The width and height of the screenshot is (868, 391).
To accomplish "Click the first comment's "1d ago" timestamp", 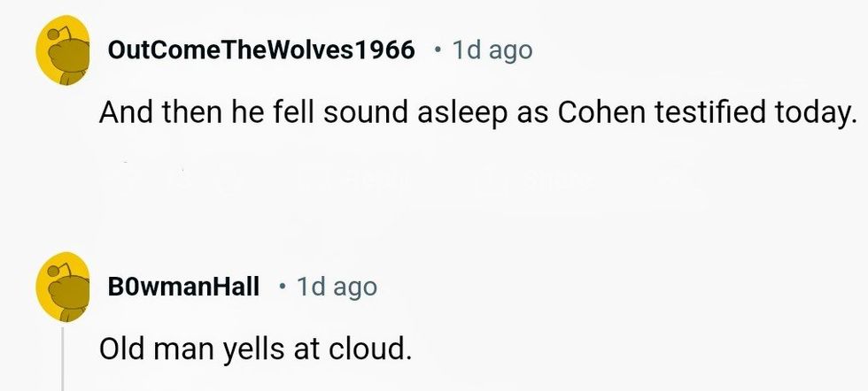I will pyautogui.click(x=492, y=50).
